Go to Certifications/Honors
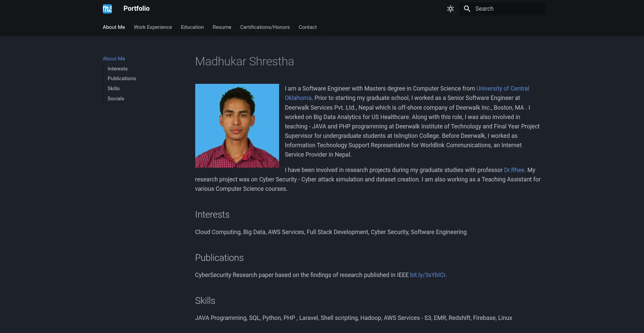This screenshot has width=644, height=333. tap(265, 27)
